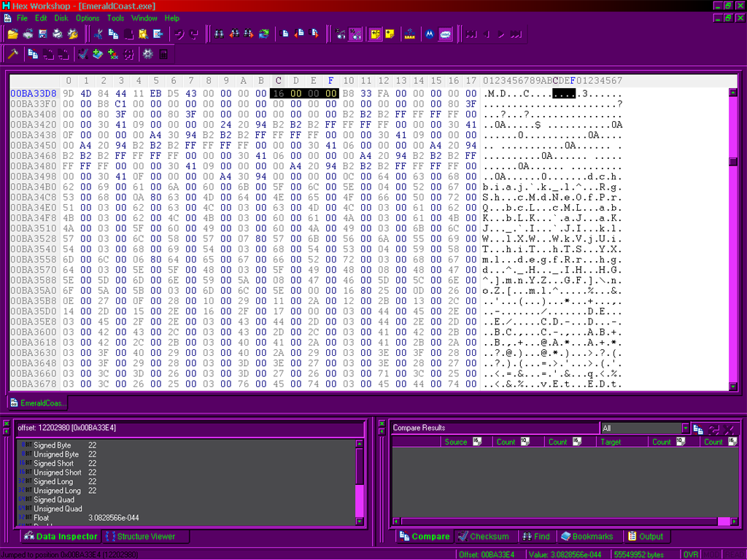The image size is (747, 560).
Task: Click the Find binoculars icon in toolbar
Action: click(x=219, y=34)
